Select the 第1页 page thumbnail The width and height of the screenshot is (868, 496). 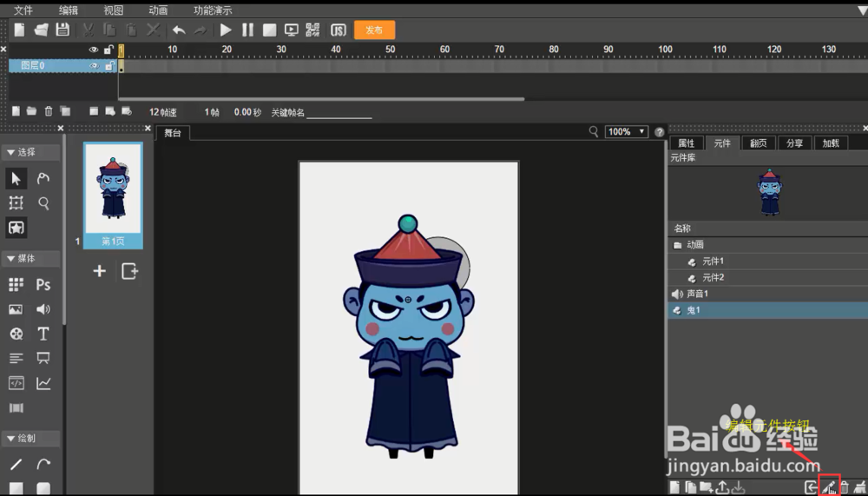pos(113,195)
